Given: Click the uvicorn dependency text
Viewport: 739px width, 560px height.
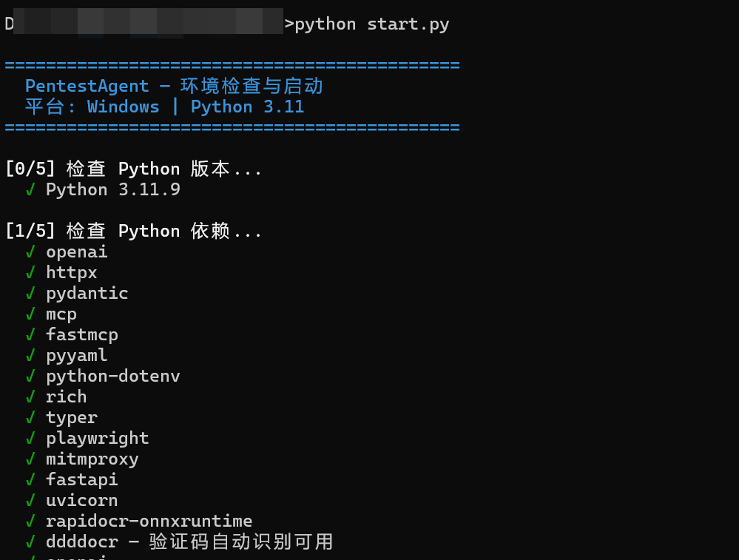Looking at the screenshot, I should tap(82, 501).
